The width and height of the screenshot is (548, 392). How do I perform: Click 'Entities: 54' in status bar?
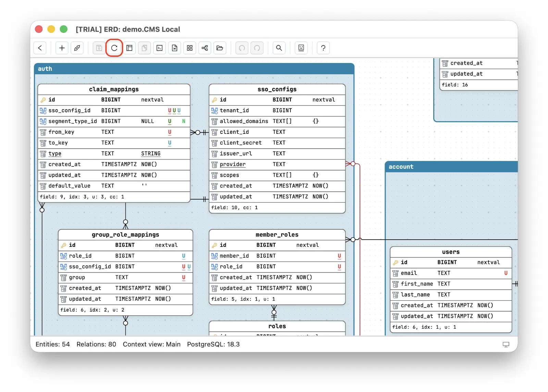click(53, 344)
